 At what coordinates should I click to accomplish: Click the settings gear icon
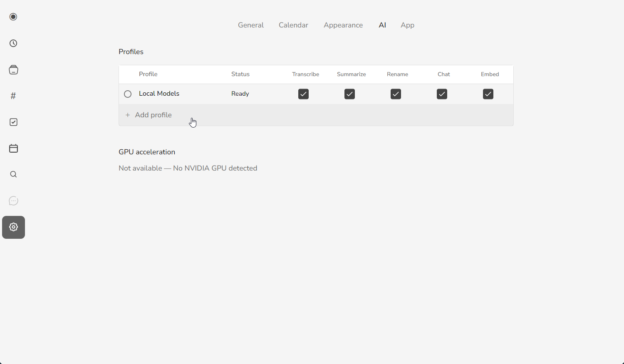[13, 227]
